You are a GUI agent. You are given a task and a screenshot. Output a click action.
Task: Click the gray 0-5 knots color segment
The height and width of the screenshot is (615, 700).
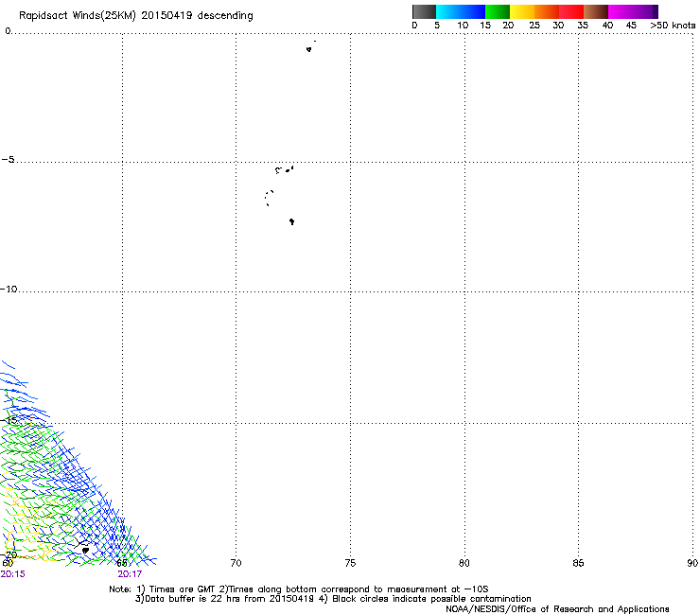point(424,11)
